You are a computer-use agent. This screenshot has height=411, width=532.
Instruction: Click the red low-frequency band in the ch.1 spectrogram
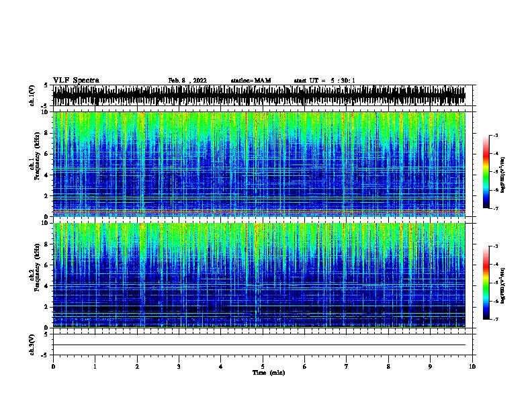coord(259,212)
